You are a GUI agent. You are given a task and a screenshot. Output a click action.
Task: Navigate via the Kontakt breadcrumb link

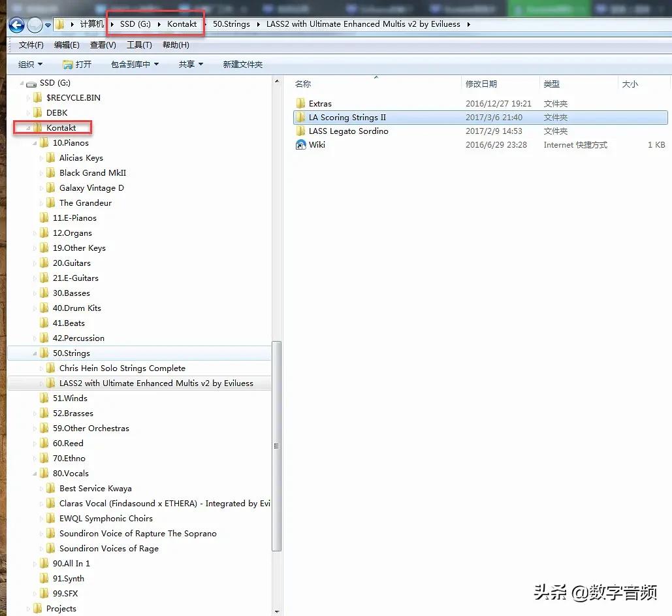pos(182,24)
